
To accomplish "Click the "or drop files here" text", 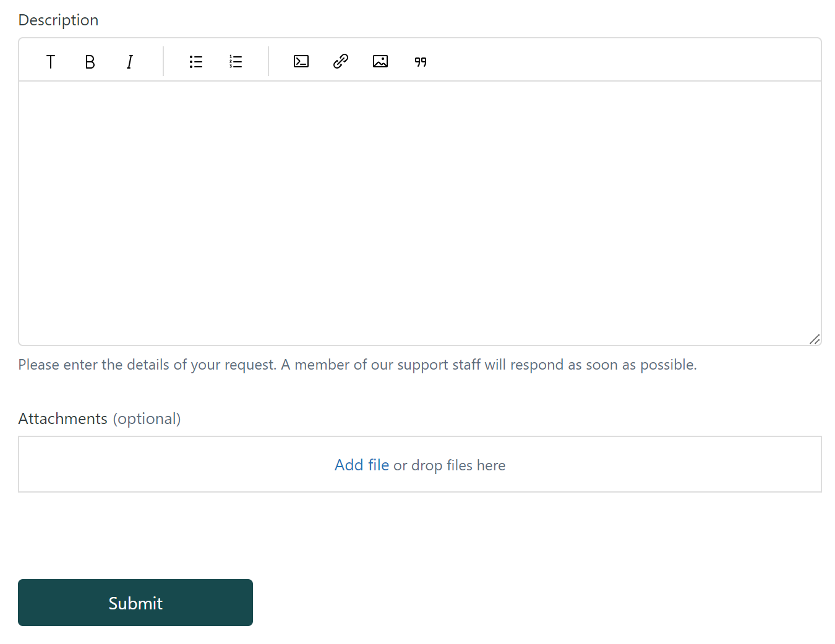I will (450, 465).
